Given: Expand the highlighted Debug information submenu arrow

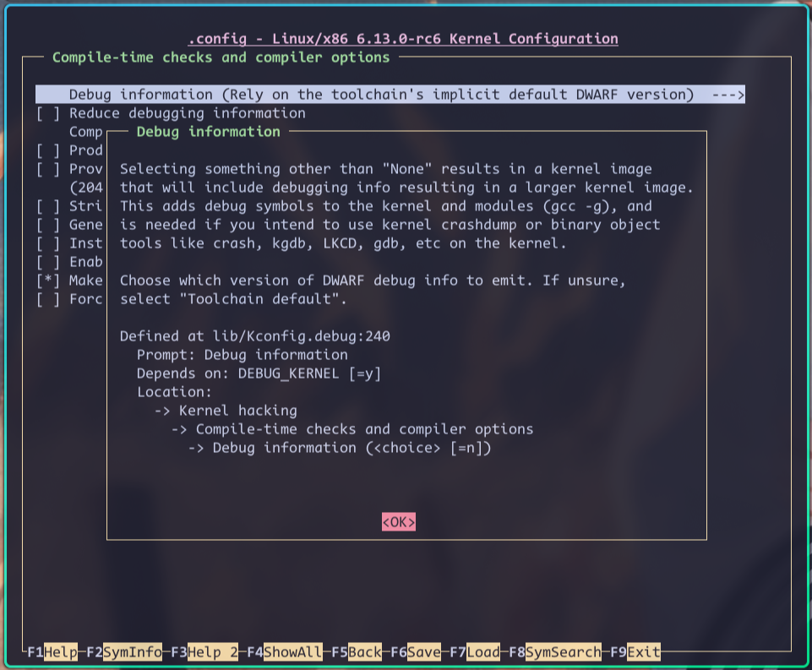Looking at the screenshot, I should [728, 95].
